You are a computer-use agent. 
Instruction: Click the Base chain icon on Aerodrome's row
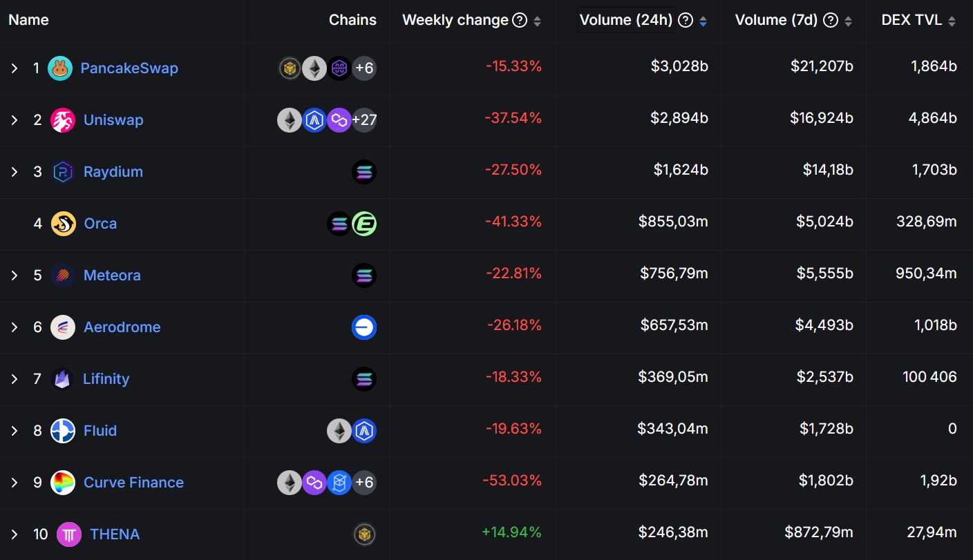point(363,327)
